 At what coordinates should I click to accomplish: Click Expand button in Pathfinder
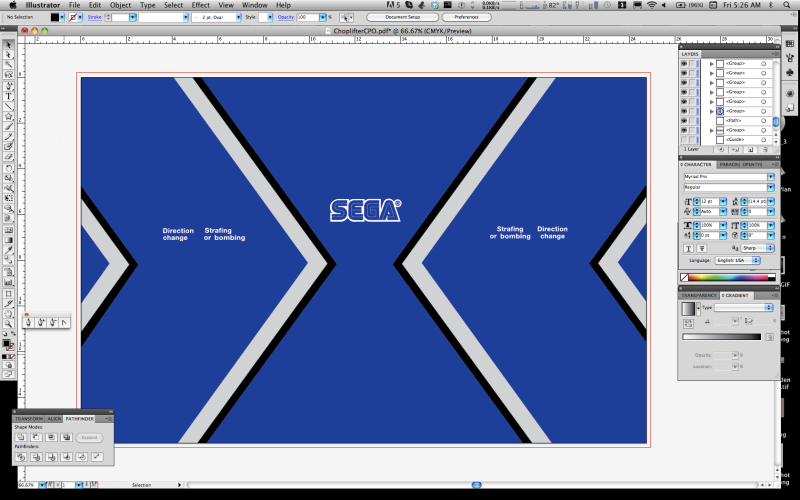(x=89, y=437)
